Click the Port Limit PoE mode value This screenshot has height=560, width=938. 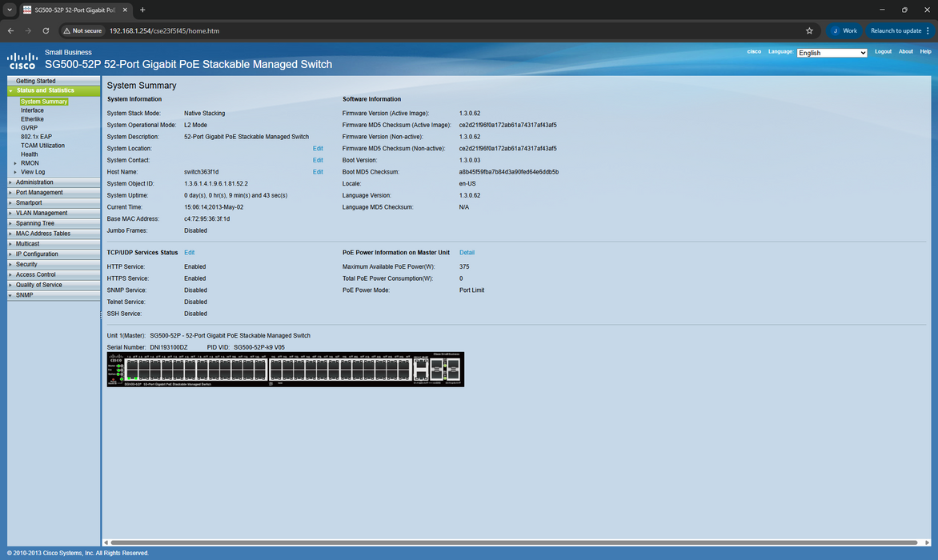tap(471, 290)
